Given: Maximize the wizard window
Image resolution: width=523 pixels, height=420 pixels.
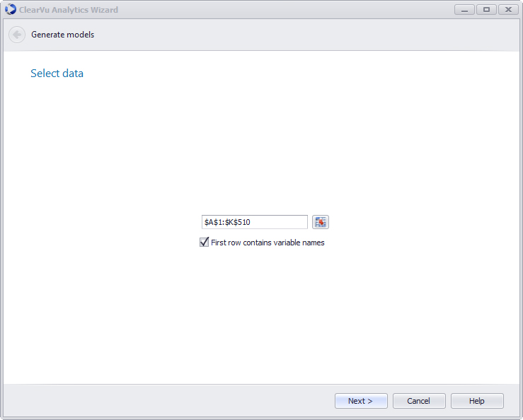Looking at the screenshot, I should tap(486, 10).
